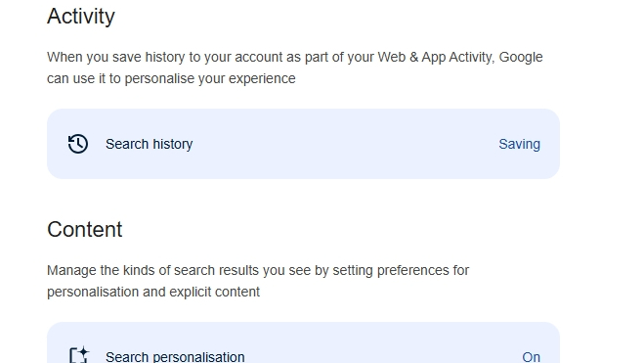This screenshot has width=644, height=363.
Task: Click the Search history clock icon
Action: pos(77,144)
